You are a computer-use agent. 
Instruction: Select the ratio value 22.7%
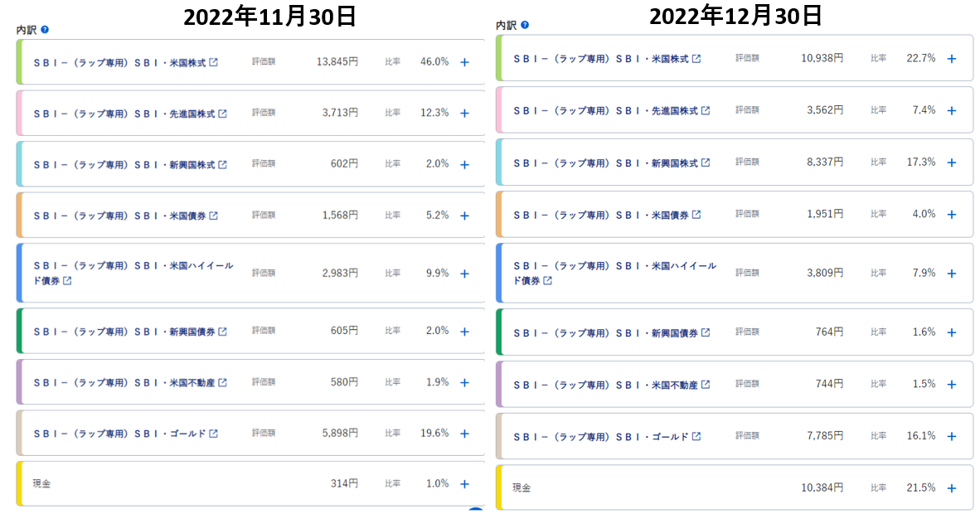921,58
